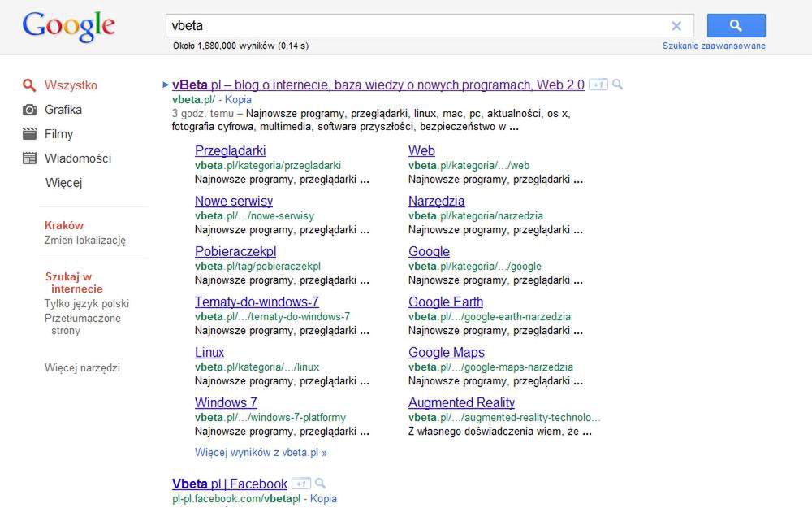Select Wiadomości in sidebar
The image size is (812, 508).
(78, 158)
